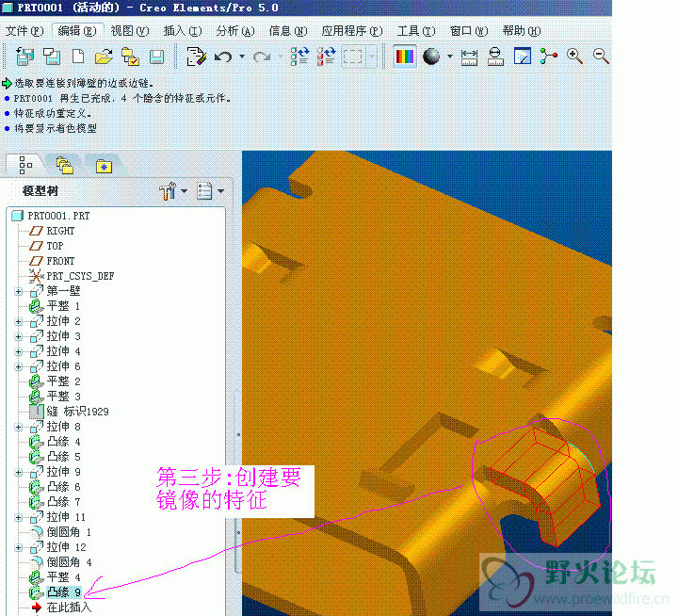Image resolution: width=678 pixels, height=616 pixels.
Task: Select the FRONT datum plane
Action: (60, 261)
